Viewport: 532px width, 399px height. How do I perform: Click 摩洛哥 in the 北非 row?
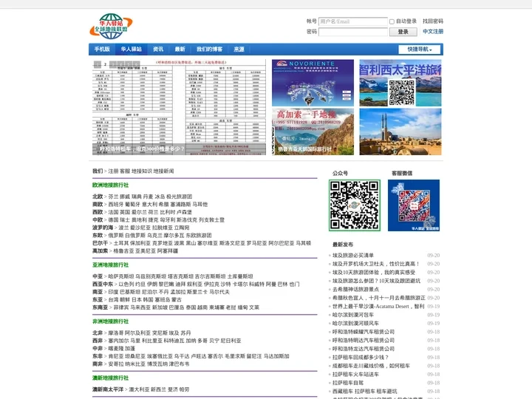pos(116,332)
